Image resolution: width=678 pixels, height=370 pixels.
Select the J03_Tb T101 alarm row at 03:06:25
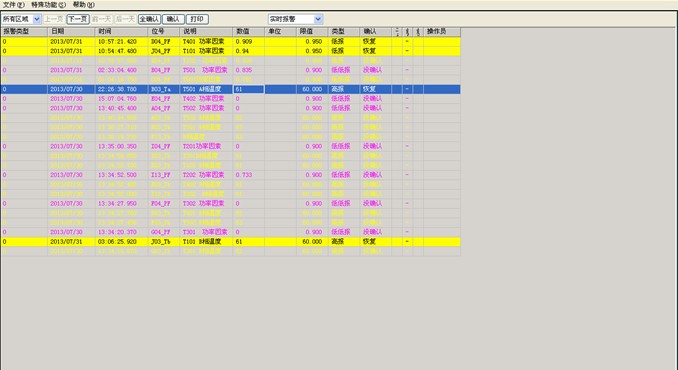click(x=230, y=242)
